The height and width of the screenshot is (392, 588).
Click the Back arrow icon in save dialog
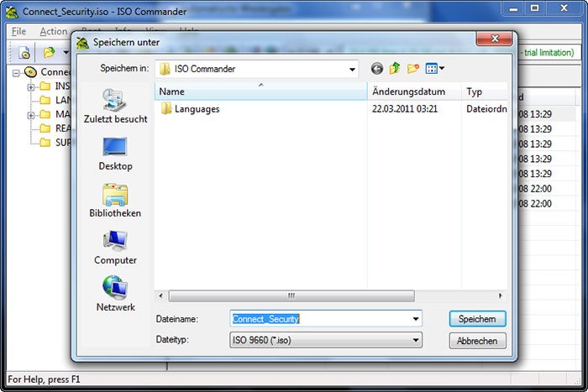click(377, 69)
